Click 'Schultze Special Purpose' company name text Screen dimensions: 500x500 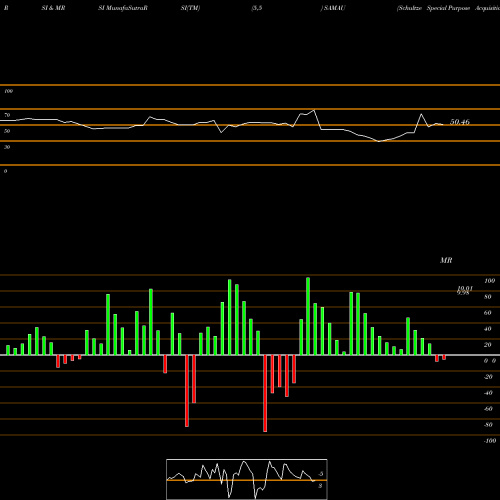(433, 8)
